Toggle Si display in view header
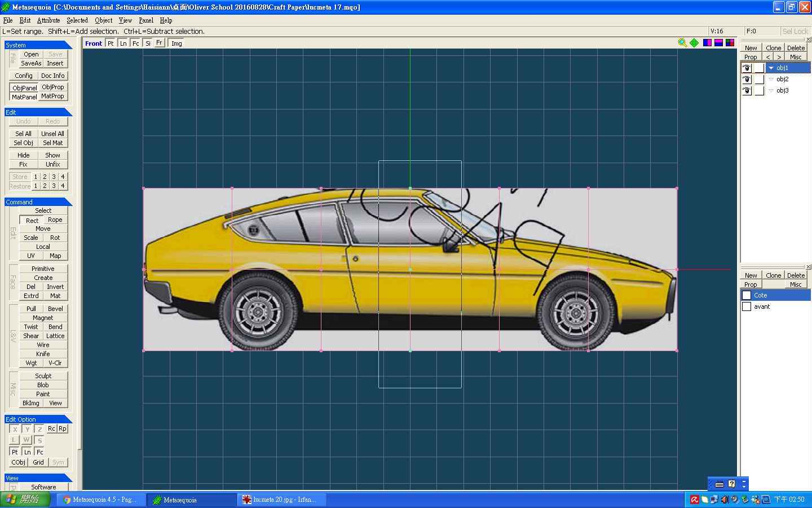This screenshot has width=812, height=508. (148, 43)
